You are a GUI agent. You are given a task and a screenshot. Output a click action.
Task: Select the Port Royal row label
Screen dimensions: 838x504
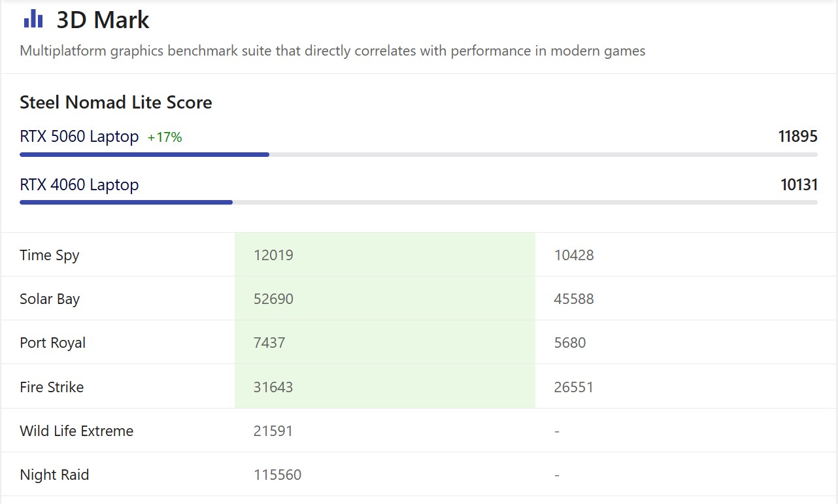pyautogui.click(x=53, y=343)
